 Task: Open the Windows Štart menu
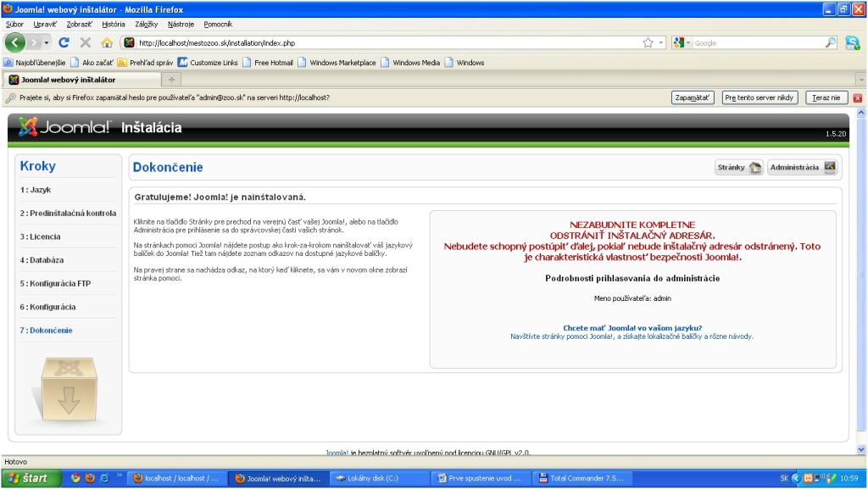(31, 478)
